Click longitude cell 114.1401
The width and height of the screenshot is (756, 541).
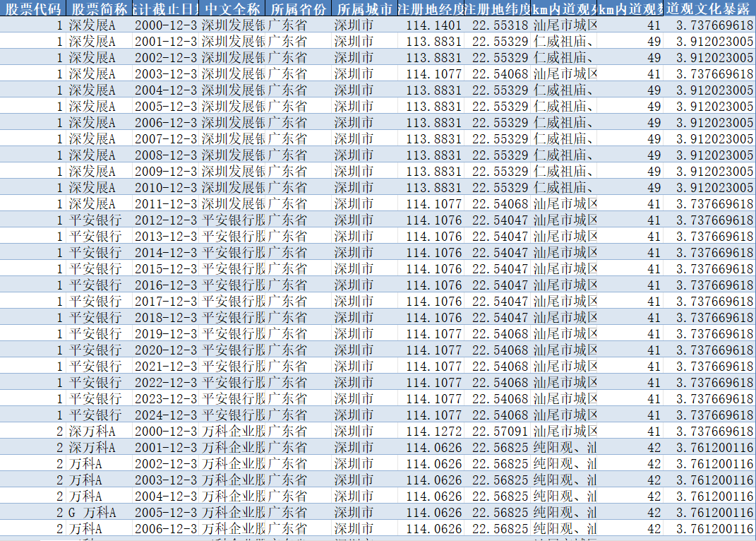point(433,25)
